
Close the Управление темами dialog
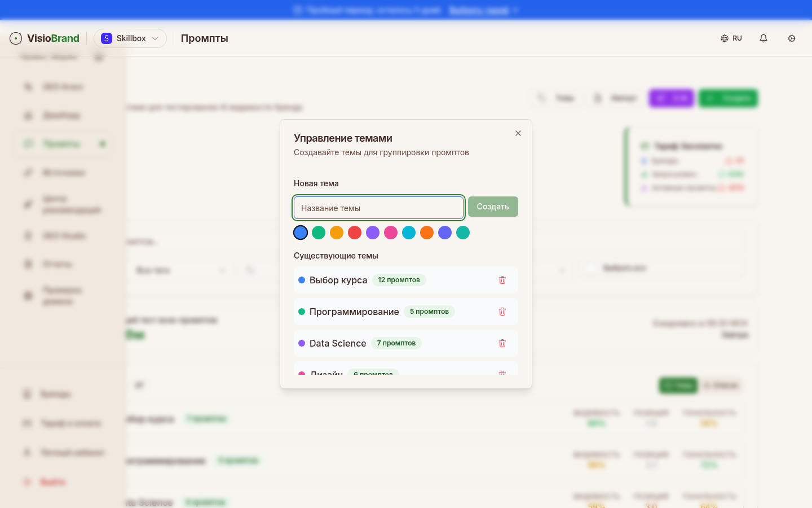click(x=518, y=133)
